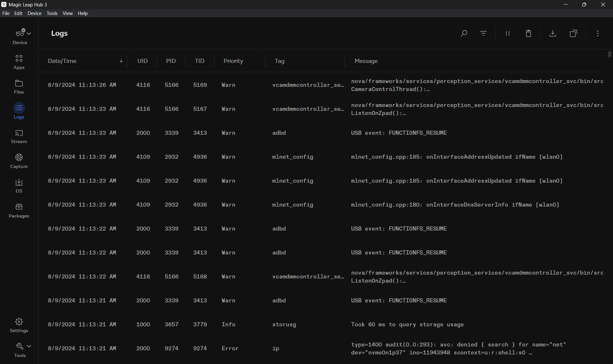The width and height of the screenshot is (613, 364).
Task: Open the View menu
Action: pos(67,13)
